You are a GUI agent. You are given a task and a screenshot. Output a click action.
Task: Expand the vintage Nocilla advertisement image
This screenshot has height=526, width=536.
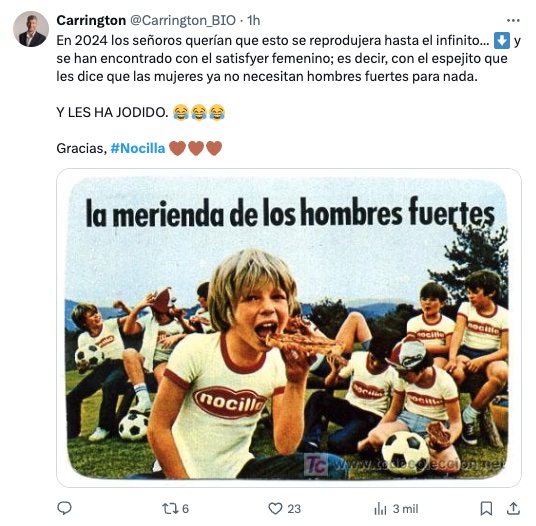click(x=289, y=328)
